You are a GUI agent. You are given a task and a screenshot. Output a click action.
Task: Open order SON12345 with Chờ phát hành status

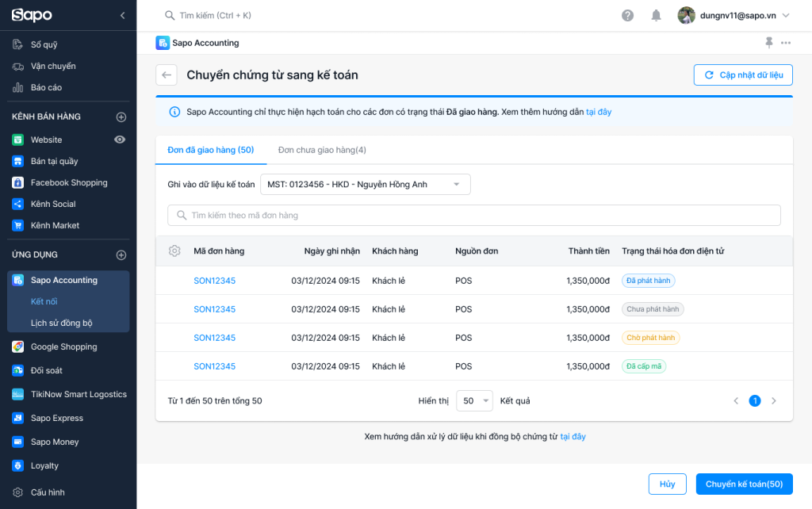tap(214, 338)
